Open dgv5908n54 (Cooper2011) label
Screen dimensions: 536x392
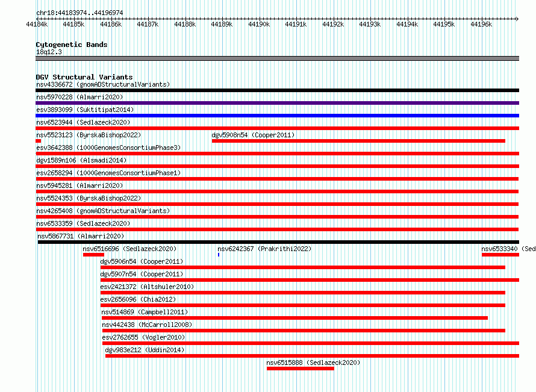253,135
